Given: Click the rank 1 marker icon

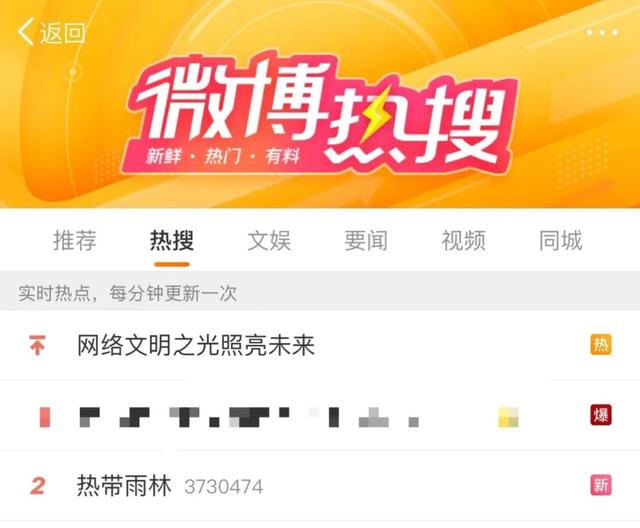Looking at the screenshot, I should (45, 417).
